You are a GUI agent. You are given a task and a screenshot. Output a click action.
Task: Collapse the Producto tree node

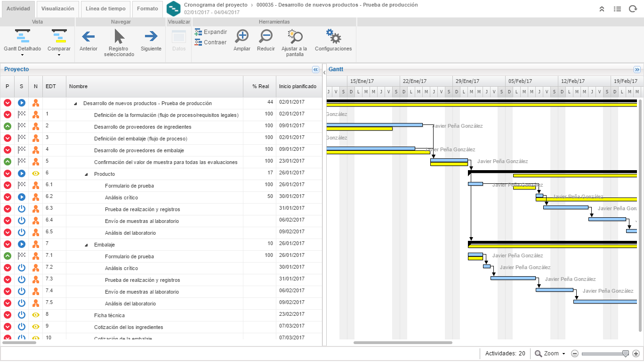tap(86, 174)
